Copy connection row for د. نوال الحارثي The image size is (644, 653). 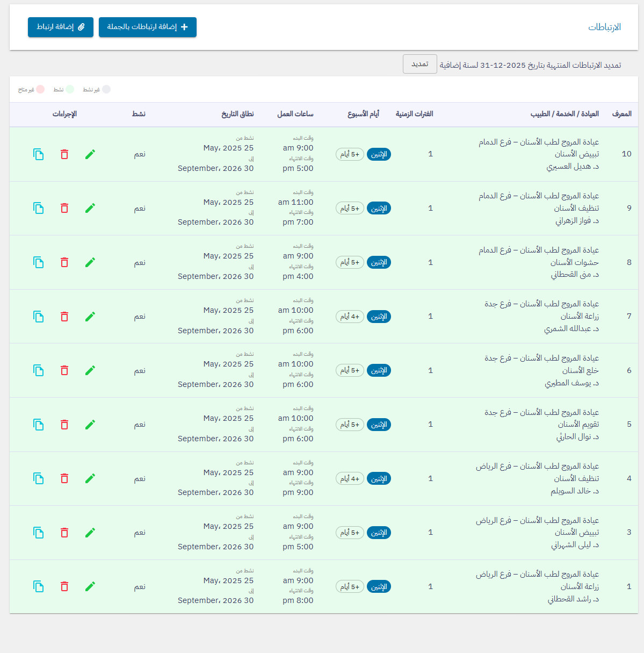(38, 425)
